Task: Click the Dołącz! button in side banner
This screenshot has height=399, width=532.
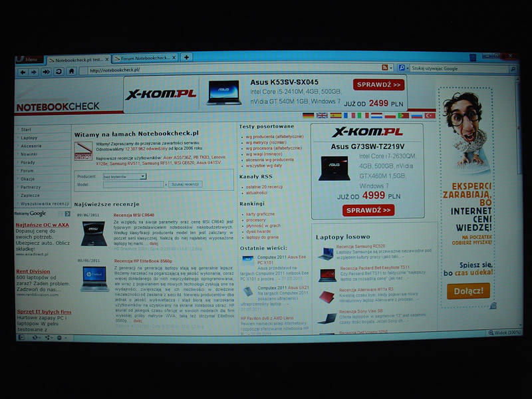Action: (x=468, y=291)
